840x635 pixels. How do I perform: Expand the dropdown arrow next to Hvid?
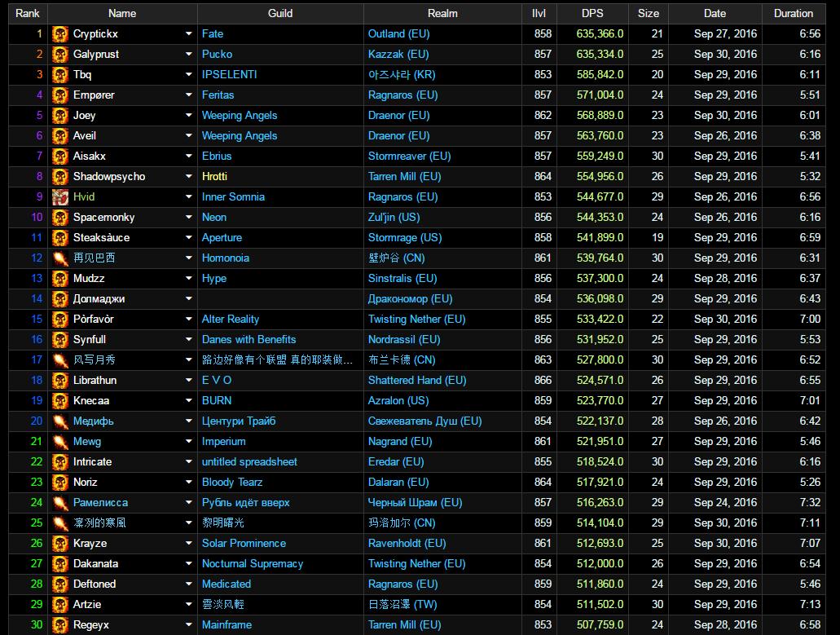click(x=188, y=196)
